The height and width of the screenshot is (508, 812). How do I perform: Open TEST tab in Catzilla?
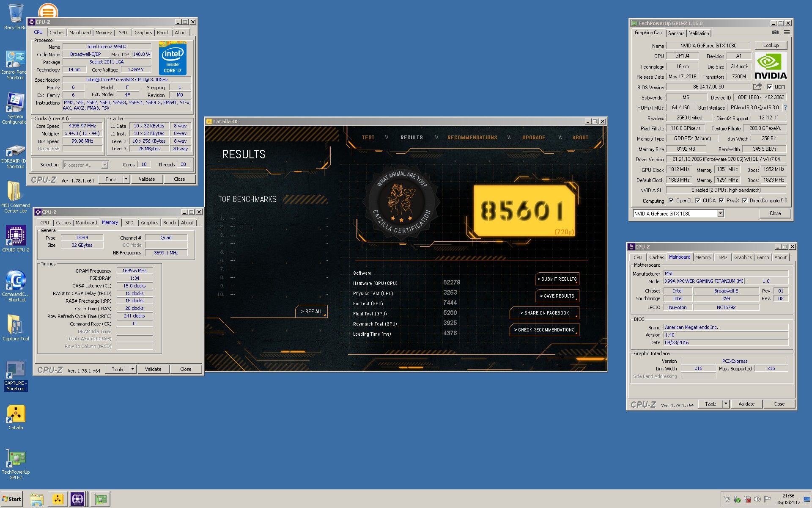point(368,138)
